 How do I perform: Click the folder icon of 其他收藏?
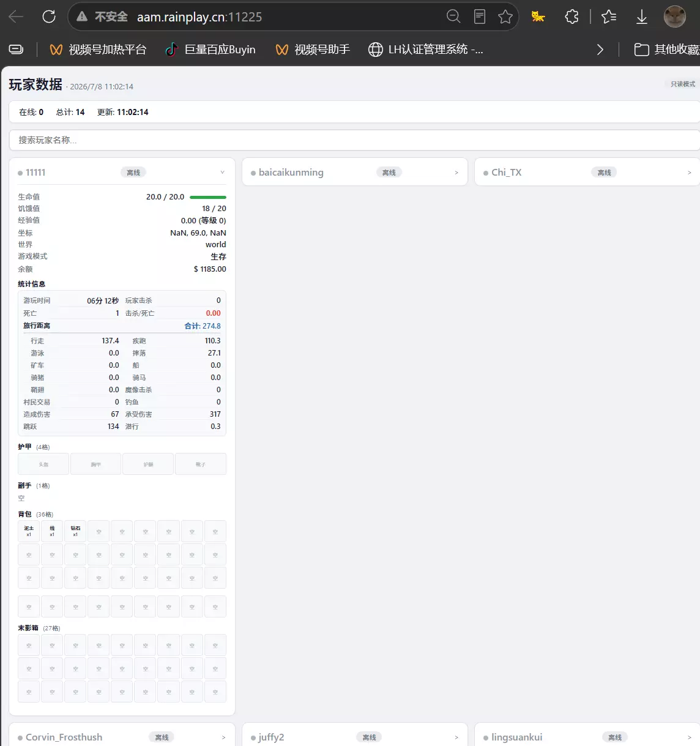(x=641, y=50)
